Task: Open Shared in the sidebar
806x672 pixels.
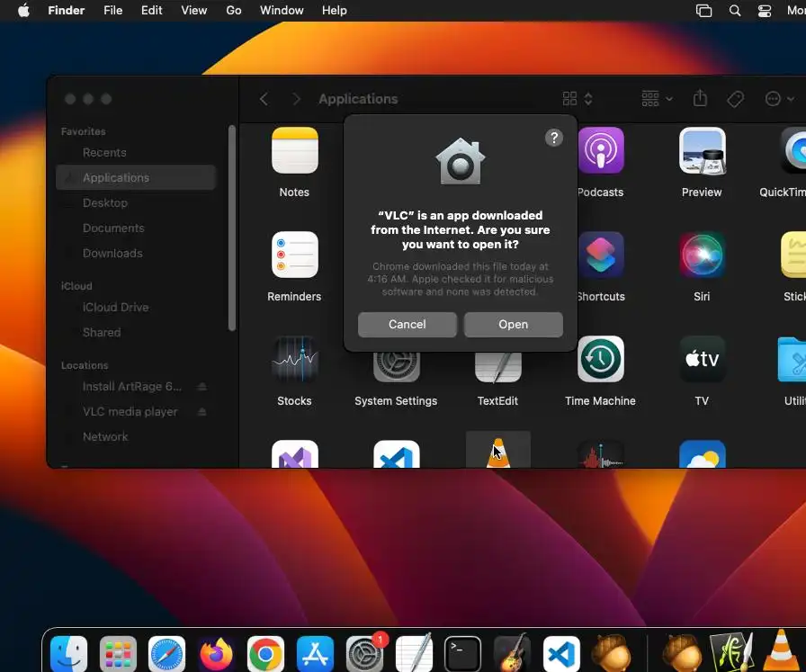Action: (x=136, y=333)
